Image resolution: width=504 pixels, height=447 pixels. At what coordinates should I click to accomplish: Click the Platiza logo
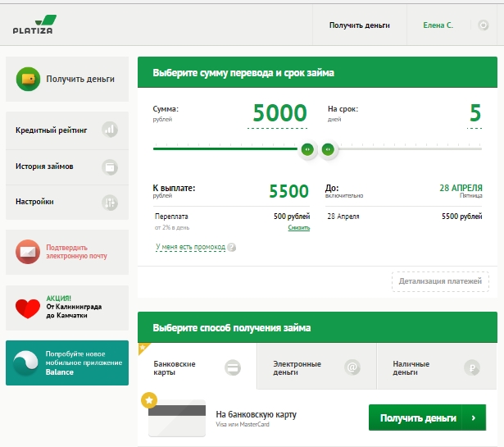(34, 25)
